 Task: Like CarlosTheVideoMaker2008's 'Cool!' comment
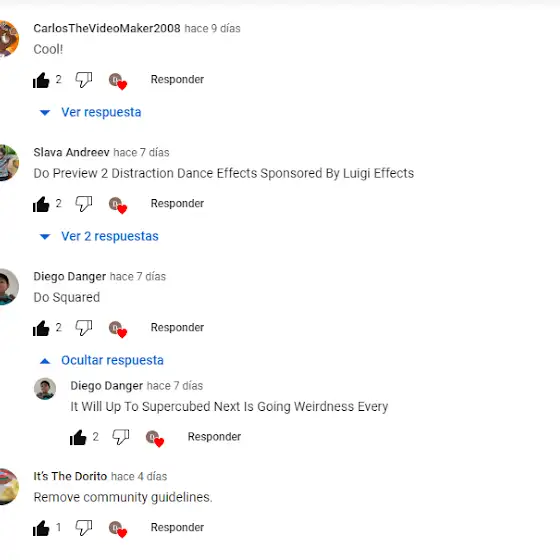click(41, 80)
